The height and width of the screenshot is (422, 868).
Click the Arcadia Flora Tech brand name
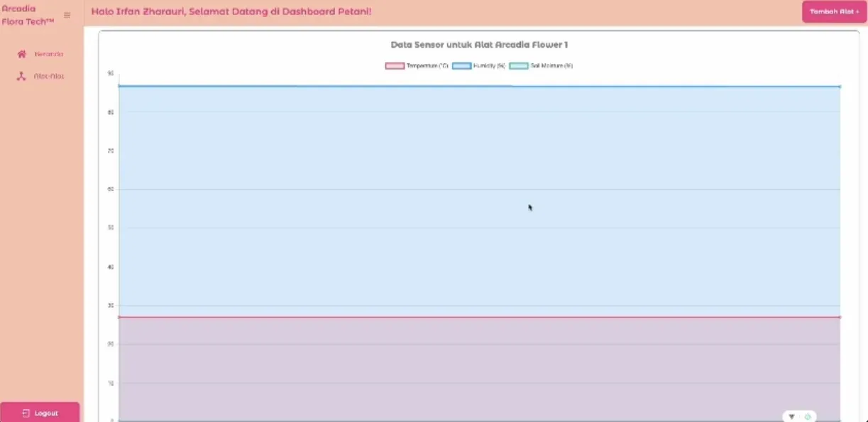pos(28,15)
